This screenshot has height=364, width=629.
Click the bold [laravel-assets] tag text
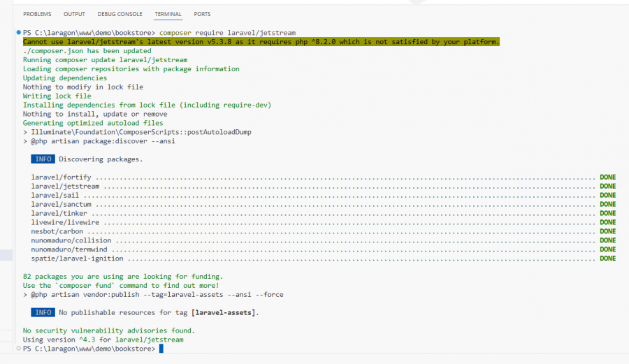pos(224,312)
